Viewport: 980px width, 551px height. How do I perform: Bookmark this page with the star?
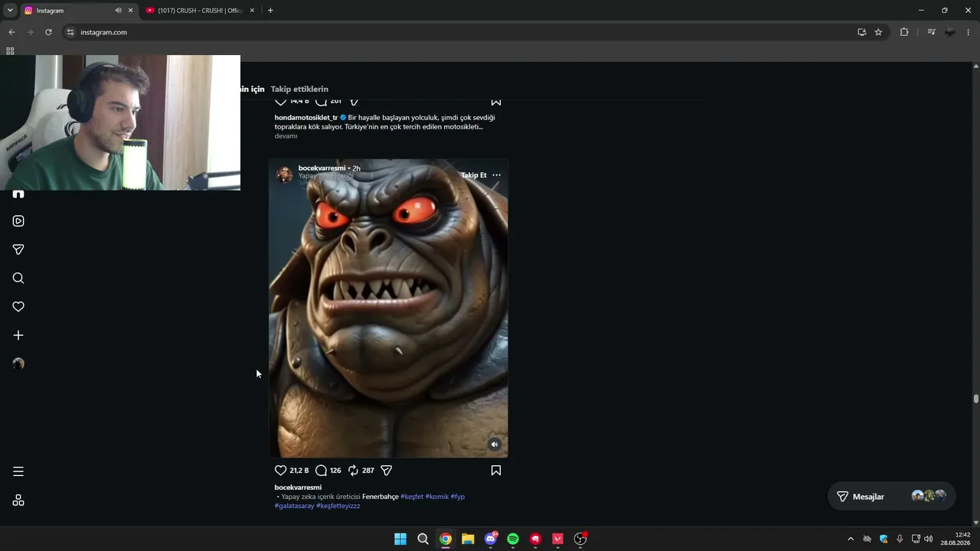pyautogui.click(x=878, y=32)
